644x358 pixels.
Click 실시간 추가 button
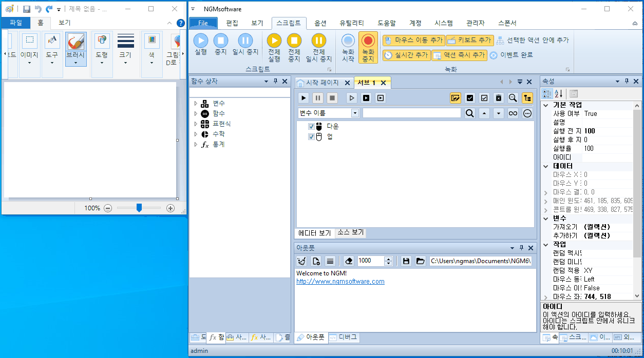pyautogui.click(x=406, y=55)
